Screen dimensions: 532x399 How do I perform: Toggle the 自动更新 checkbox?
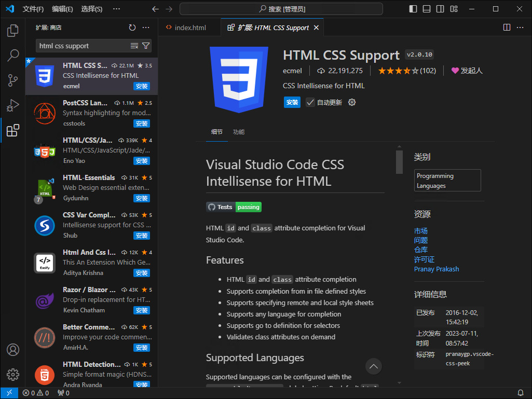pos(310,102)
